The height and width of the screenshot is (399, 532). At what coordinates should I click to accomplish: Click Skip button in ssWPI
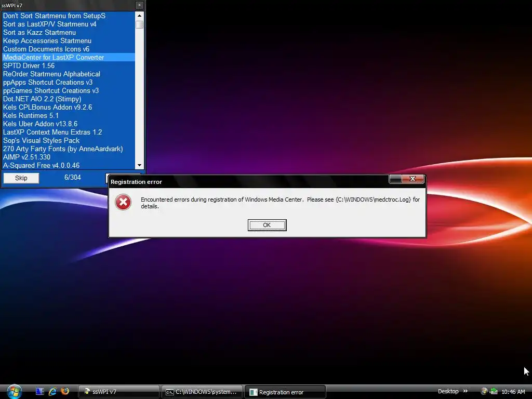tap(21, 178)
